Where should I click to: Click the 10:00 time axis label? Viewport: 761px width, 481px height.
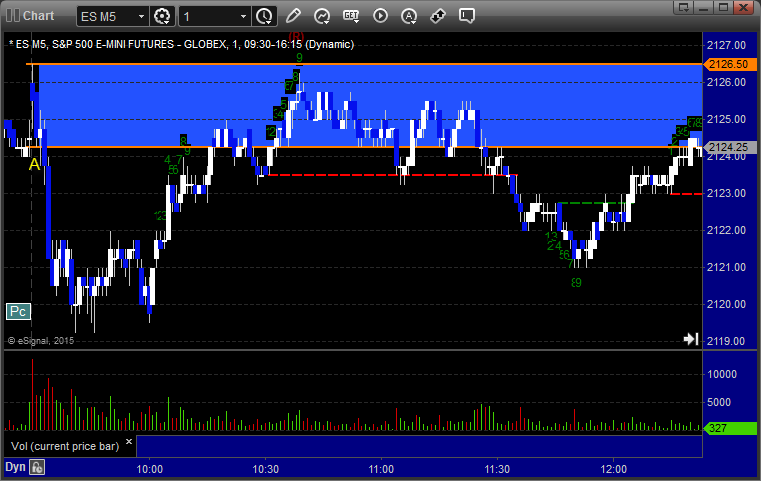click(x=149, y=469)
